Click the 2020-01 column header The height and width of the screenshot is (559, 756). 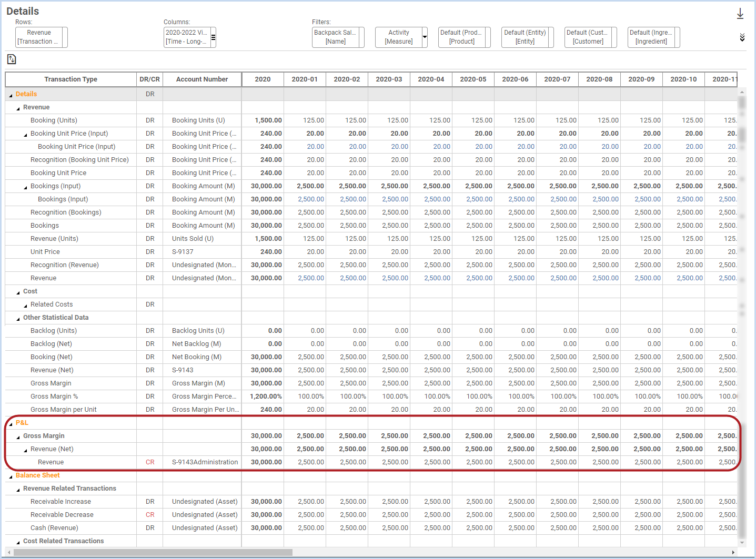305,79
